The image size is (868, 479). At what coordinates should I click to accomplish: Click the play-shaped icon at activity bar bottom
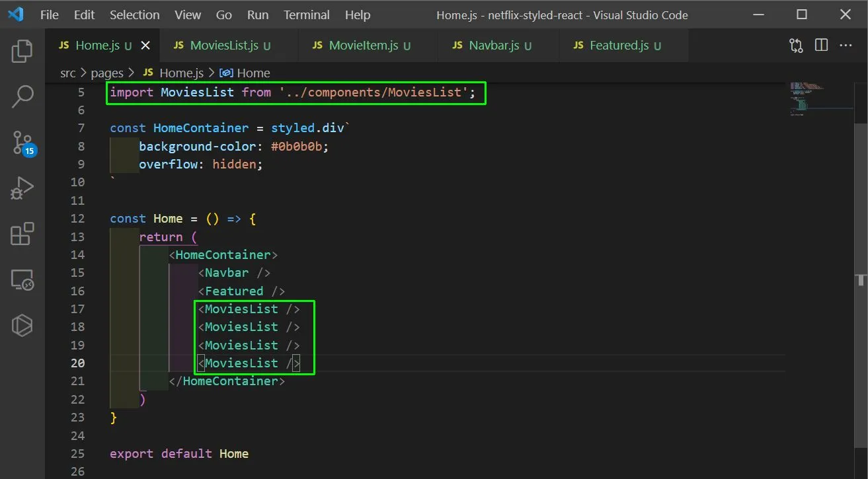click(22, 325)
